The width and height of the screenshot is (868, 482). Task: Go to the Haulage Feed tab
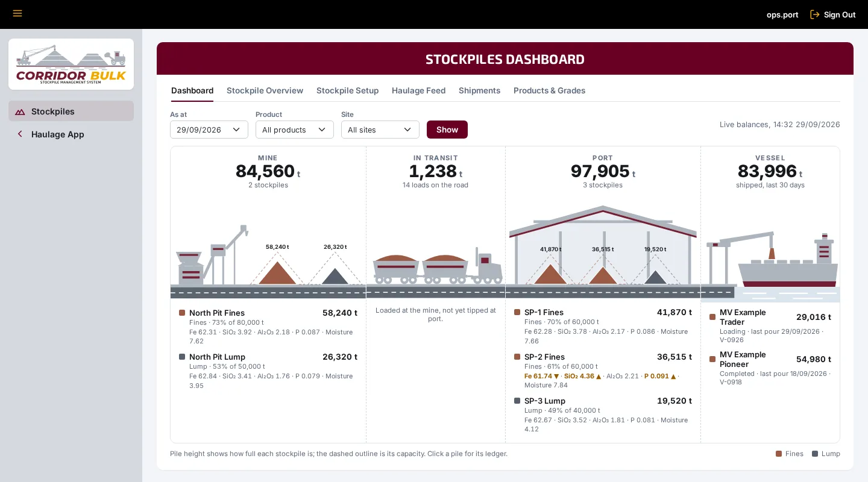coord(419,91)
